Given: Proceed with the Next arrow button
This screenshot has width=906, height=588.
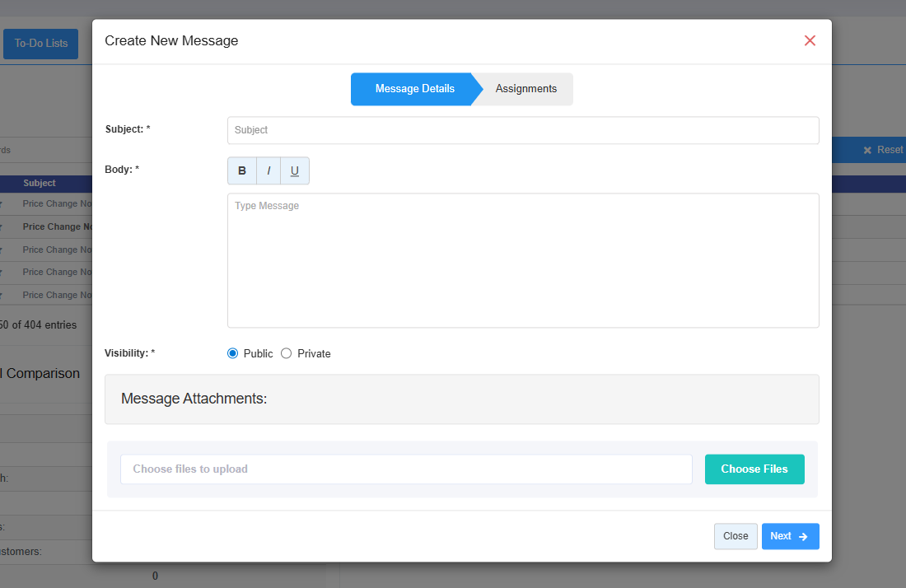Looking at the screenshot, I should coord(790,536).
